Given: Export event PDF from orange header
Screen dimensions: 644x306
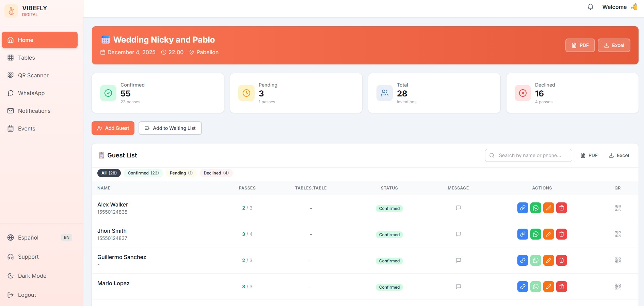Looking at the screenshot, I should click(580, 45).
